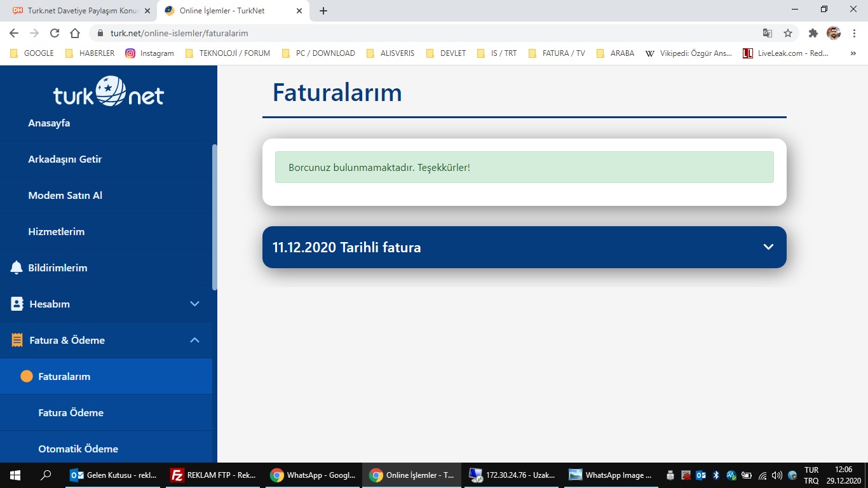868x488 pixels.
Task: Open HABERLER bookmarks folder
Action: [90, 53]
